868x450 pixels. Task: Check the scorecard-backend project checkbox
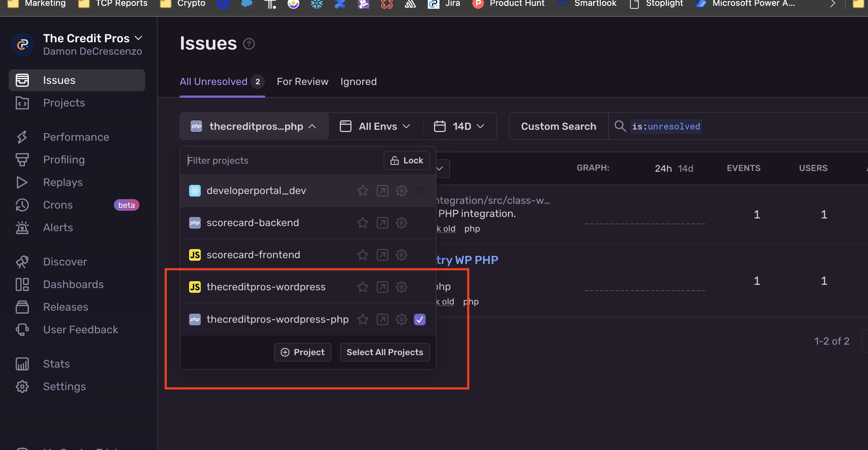[x=420, y=223]
